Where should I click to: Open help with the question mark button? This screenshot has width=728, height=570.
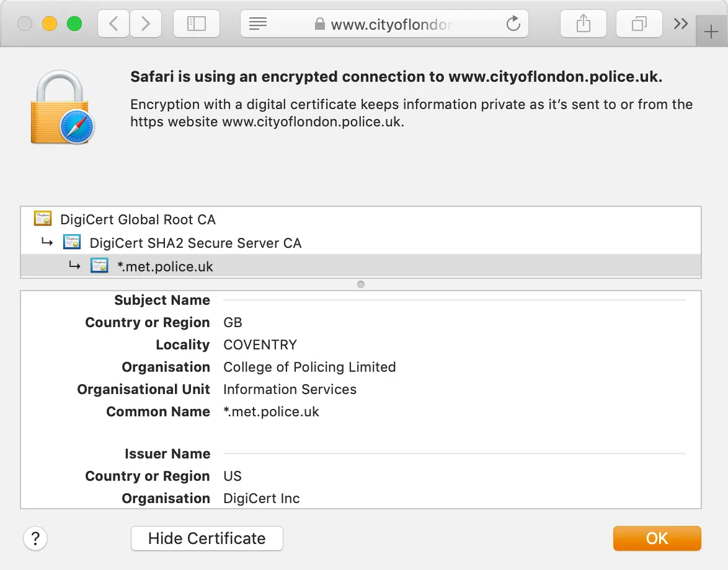click(x=35, y=538)
